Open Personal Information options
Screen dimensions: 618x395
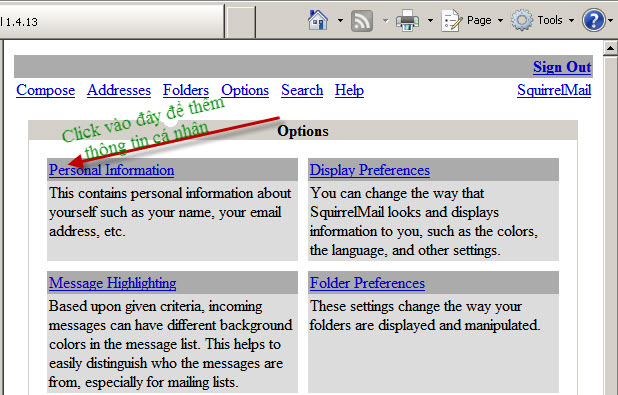(x=112, y=170)
